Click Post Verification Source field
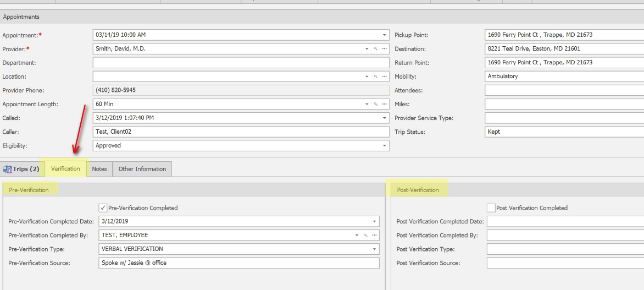644x290 pixels. [x=565, y=263]
